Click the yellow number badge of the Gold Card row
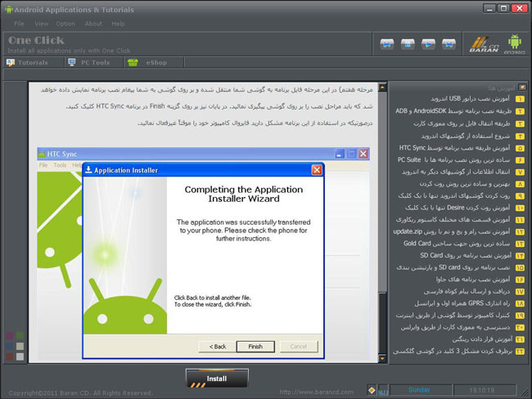The width and height of the screenshot is (532, 399). pyautogui.click(x=520, y=244)
